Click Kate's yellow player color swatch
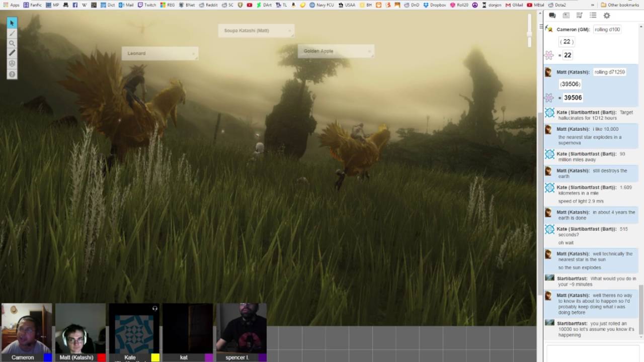This screenshot has width=644, height=362. pos(155,357)
